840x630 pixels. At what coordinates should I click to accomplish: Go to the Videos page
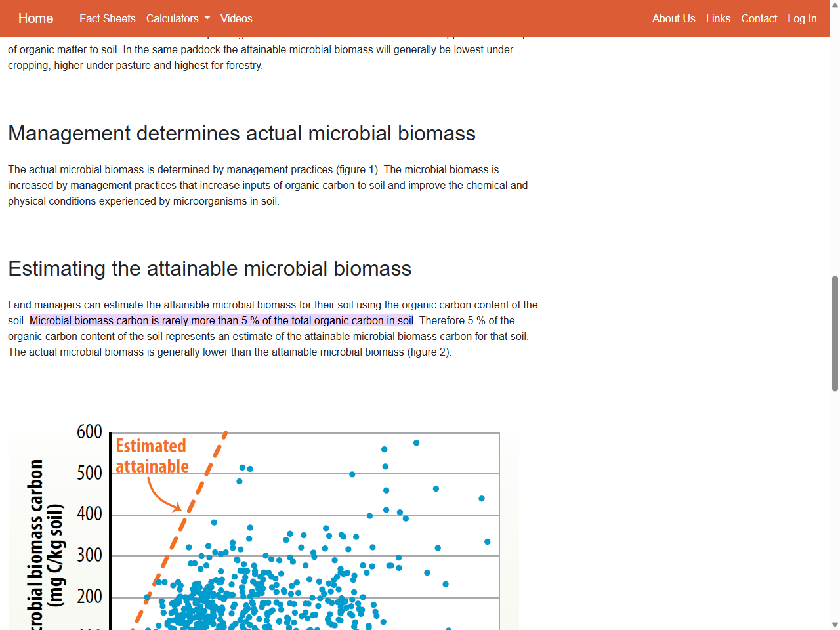(x=236, y=18)
